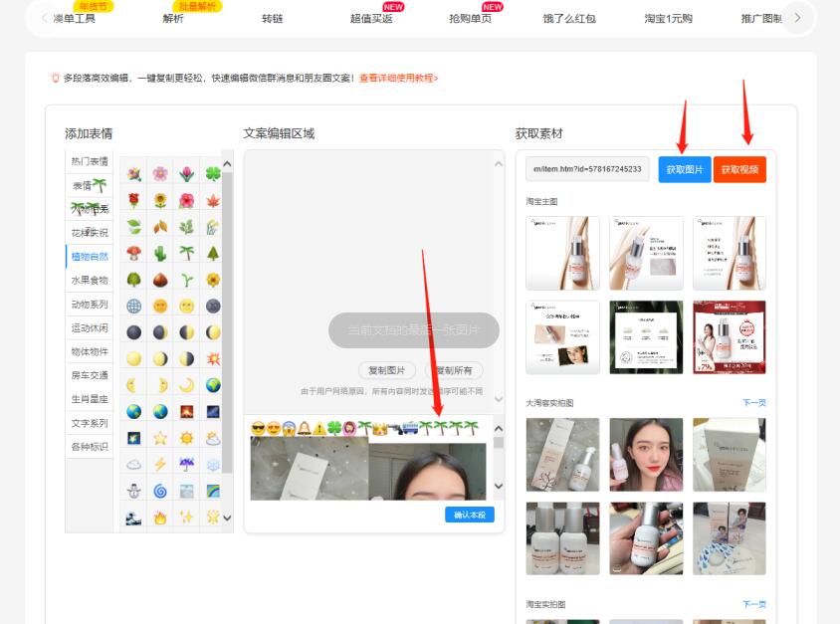The height and width of the screenshot is (624, 840).
Task: Select the red promotional 淘宝主图 thumbnail
Action: pos(730,337)
